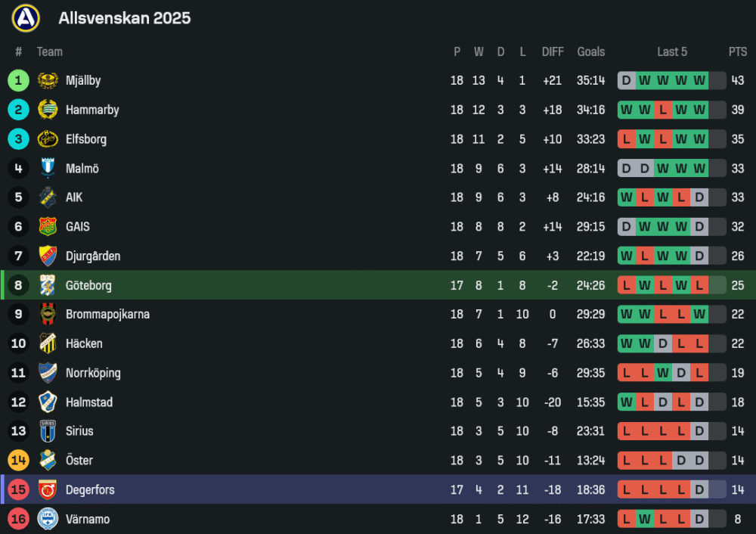This screenshot has height=534, width=756.
Task: Sort table by DIFF column header
Action: pyautogui.click(x=553, y=51)
